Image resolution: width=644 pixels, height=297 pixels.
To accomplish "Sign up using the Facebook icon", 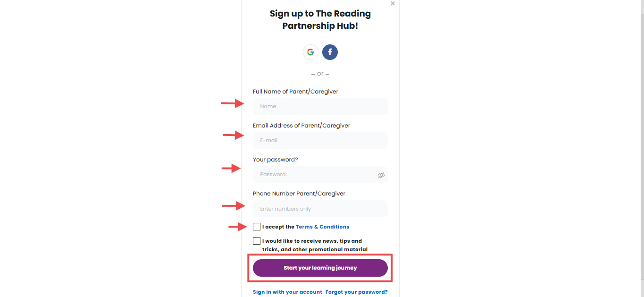I will click(x=330, y=52).
